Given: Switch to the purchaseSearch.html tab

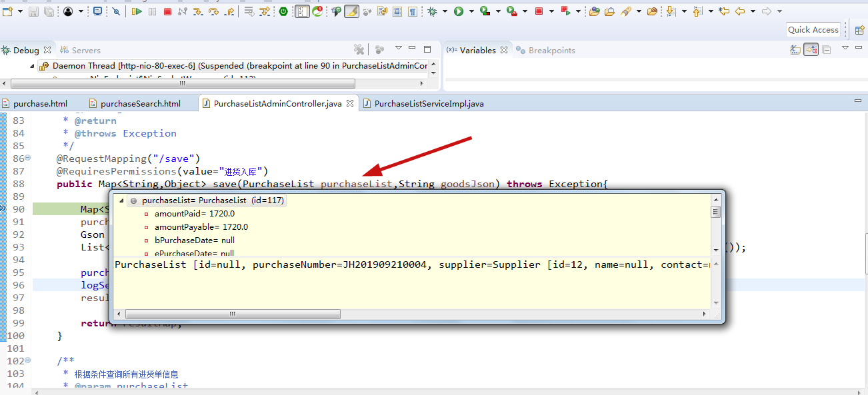Looking at the screenshot, I should click(140, 103).
